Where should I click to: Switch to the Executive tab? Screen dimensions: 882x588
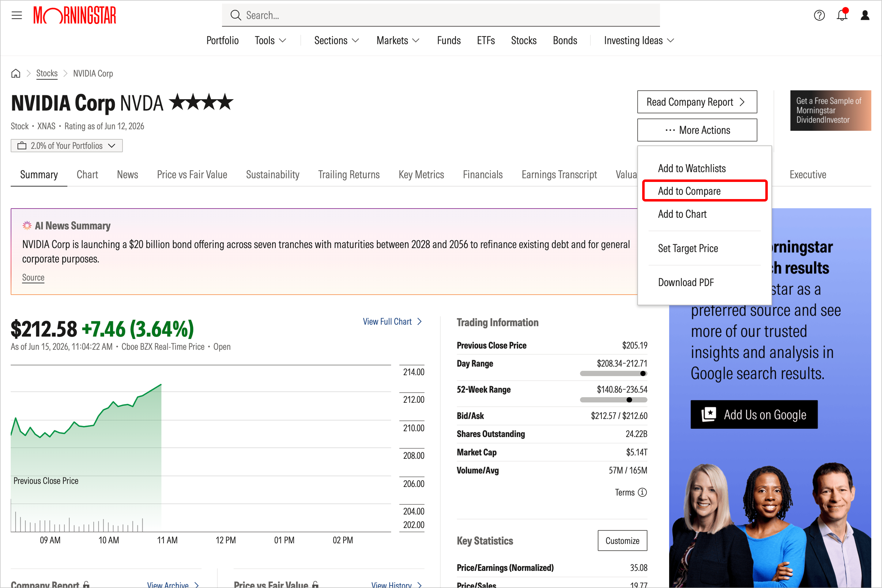point(808,175)
